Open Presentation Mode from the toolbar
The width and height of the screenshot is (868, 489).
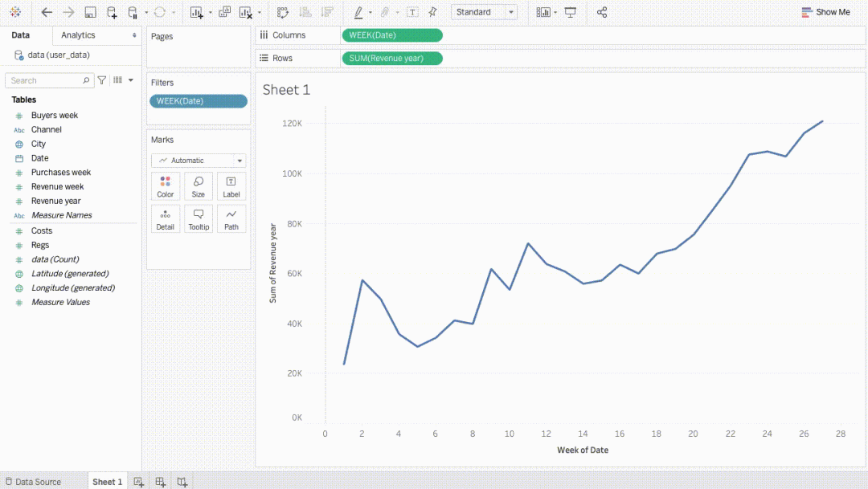[571, 12]
